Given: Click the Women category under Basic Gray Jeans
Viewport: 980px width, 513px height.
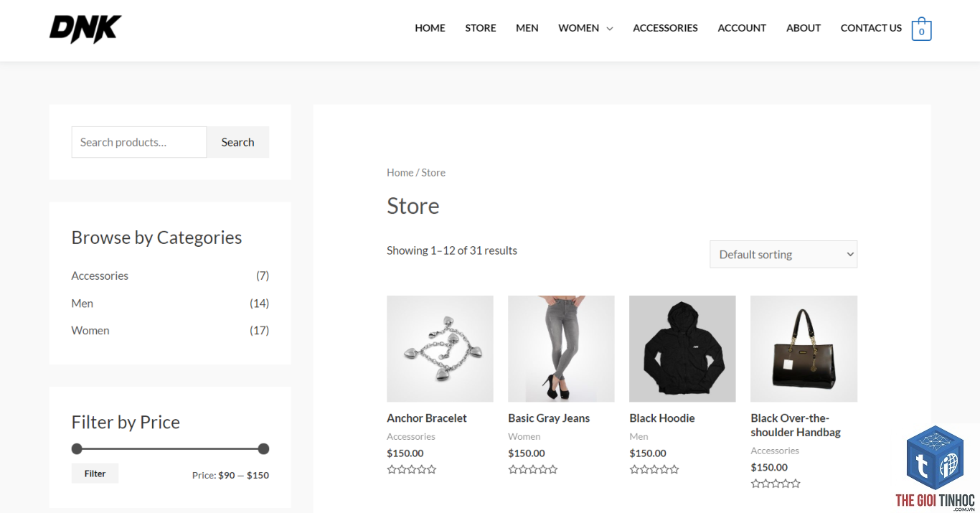Looking at the screenshot, I should point(524,437).
